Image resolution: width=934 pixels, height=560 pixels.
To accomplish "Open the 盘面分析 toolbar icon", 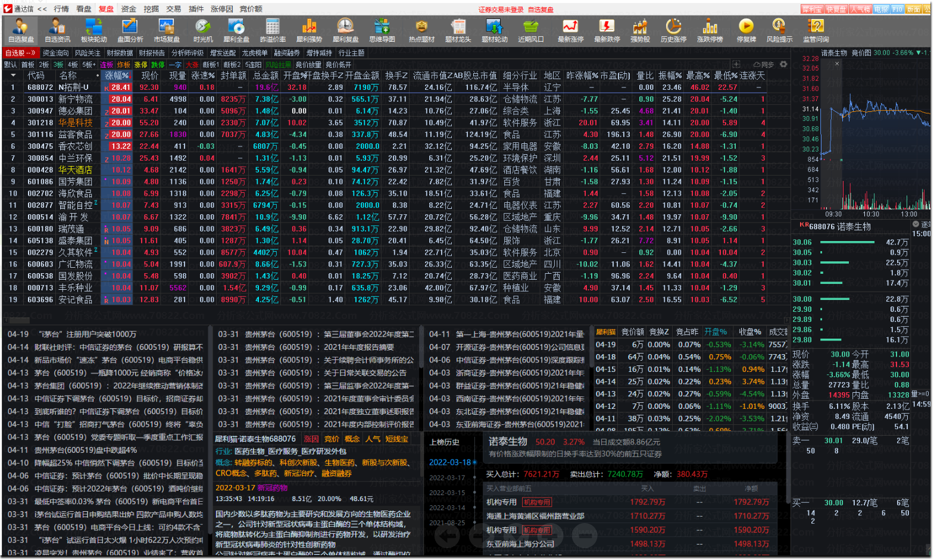I will click(x=130, y=30).
